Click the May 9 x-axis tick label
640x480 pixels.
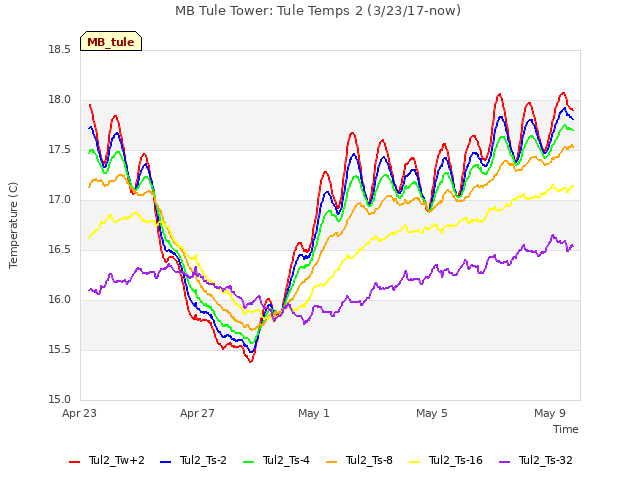click(550, 413)
